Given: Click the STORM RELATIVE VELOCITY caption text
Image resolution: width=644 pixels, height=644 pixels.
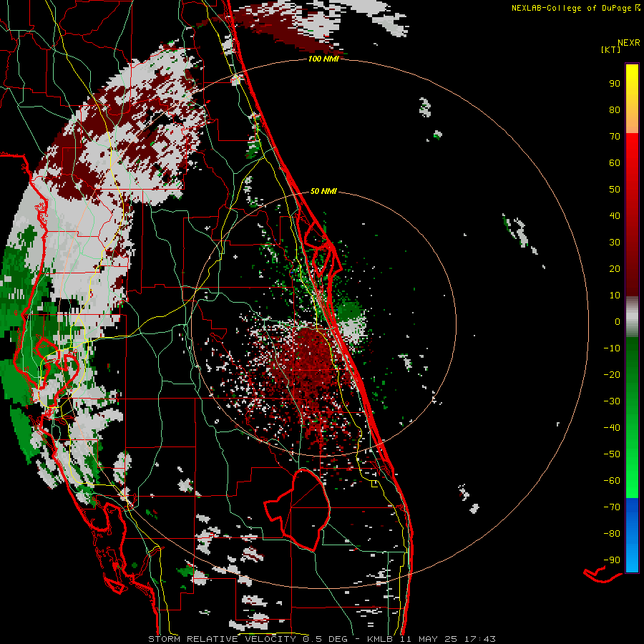Looking at the screenshot, I should coord(222,639).
